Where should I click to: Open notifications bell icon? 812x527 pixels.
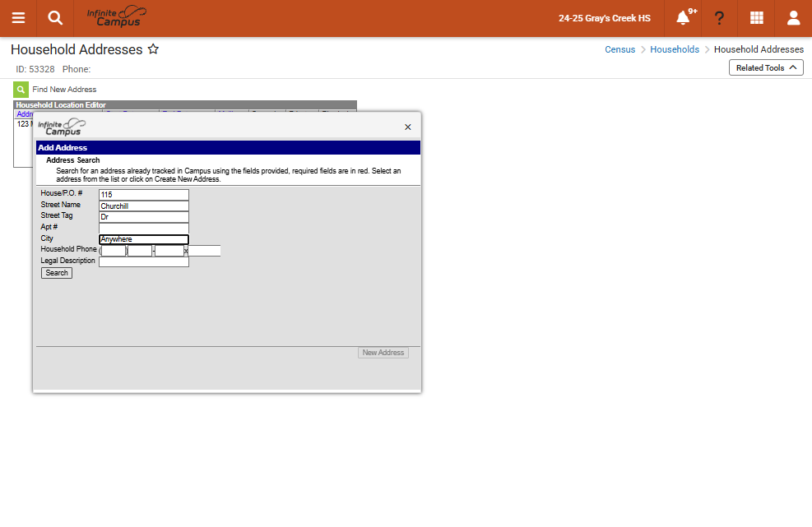(683, 18)
